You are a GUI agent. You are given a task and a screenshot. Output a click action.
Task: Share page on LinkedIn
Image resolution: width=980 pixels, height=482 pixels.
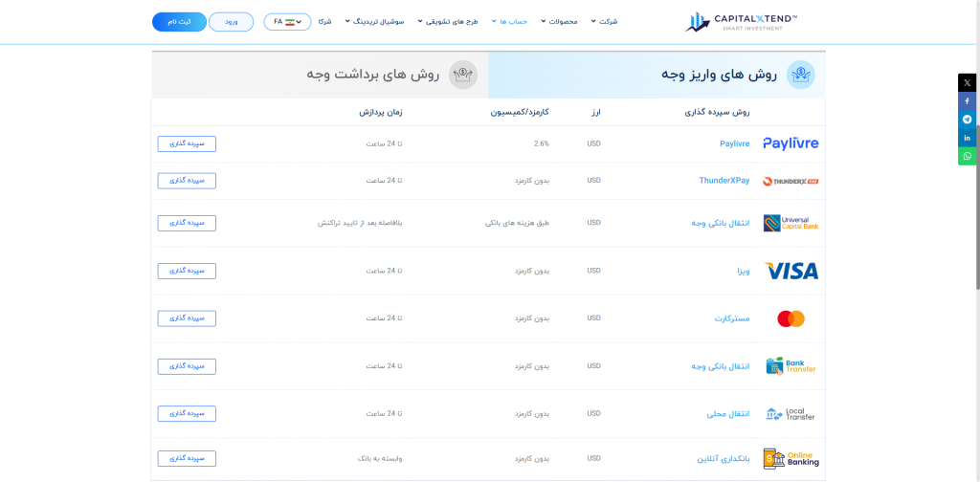click(x=967, y=138)
